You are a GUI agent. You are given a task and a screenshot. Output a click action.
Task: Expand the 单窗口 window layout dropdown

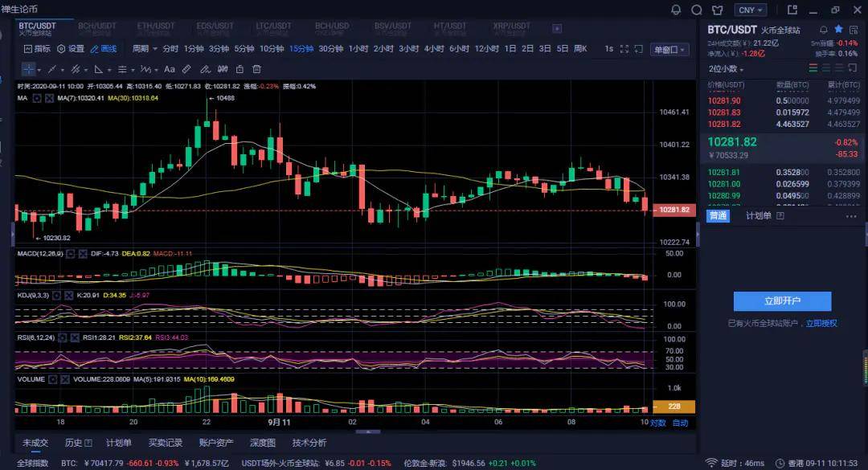(669, 50)
